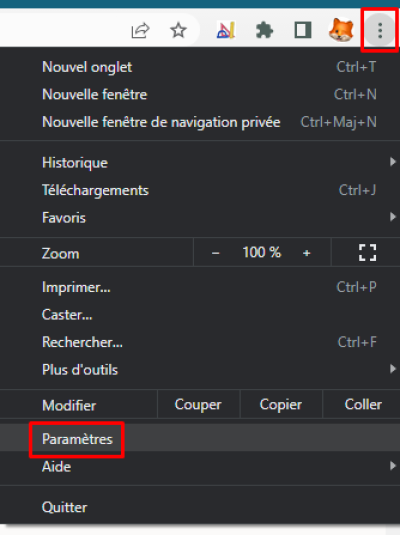
Task: Click the share page icon
Action: (x=140, y=31)
